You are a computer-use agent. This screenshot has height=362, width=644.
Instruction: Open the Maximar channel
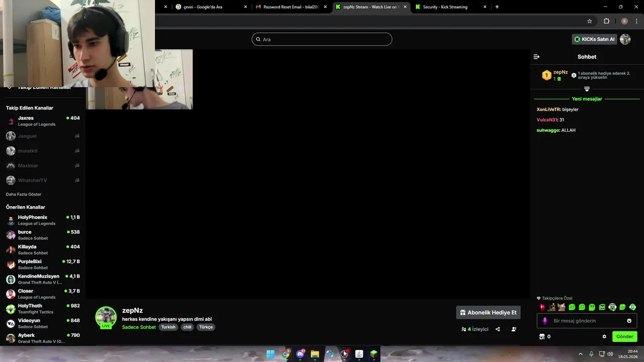[x=43, y=165]
